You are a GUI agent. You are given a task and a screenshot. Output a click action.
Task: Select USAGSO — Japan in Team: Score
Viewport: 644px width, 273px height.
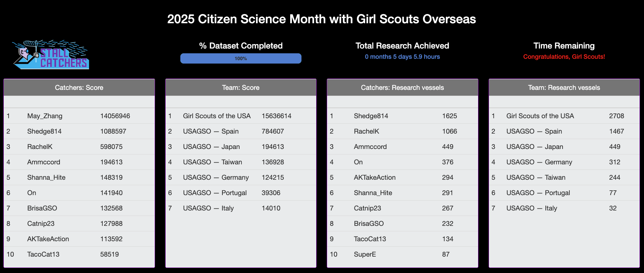(211, 147)
